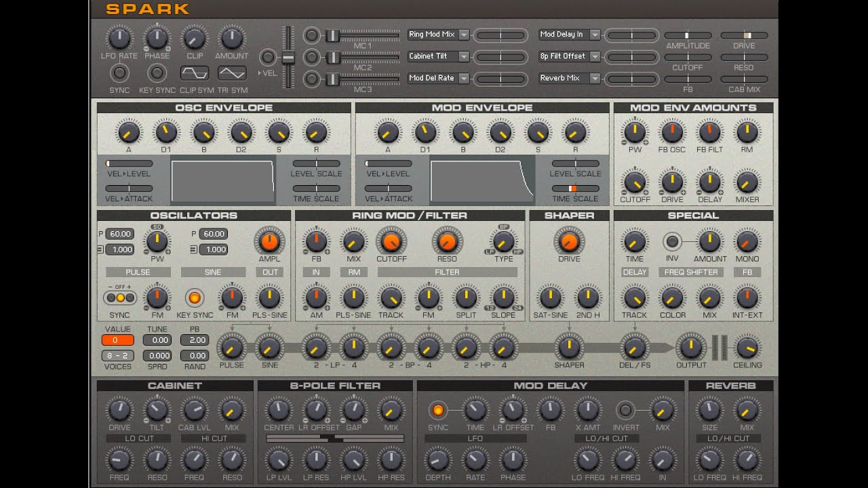
Task: Click the filter TYPE knob
Action: click(503, 241)
